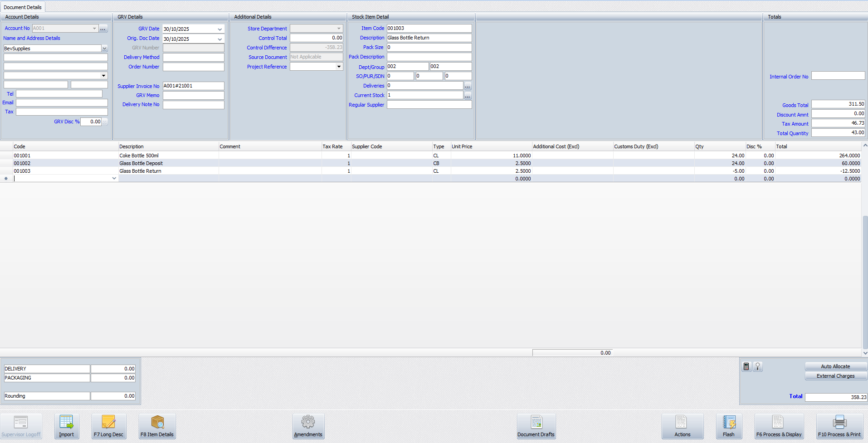Click F10 Process & Print
This screenshot has width=868, height=443.
point(839,426)
